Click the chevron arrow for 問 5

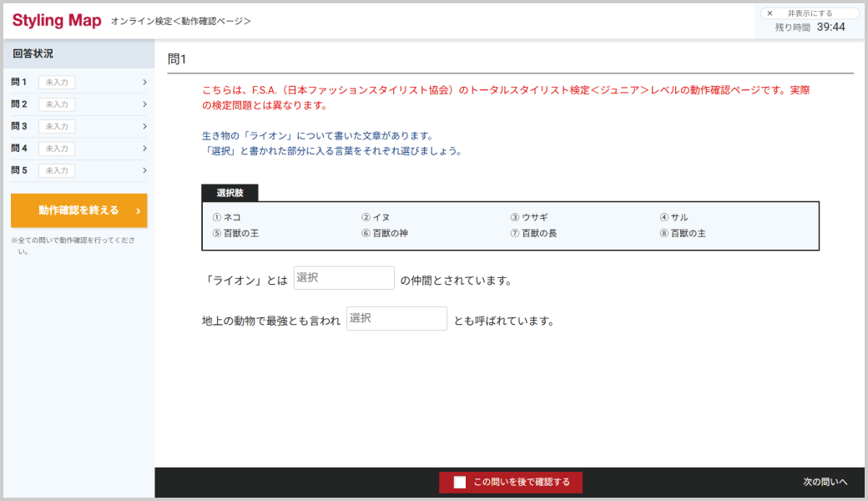pyautogui.click(x=144, y=170)
